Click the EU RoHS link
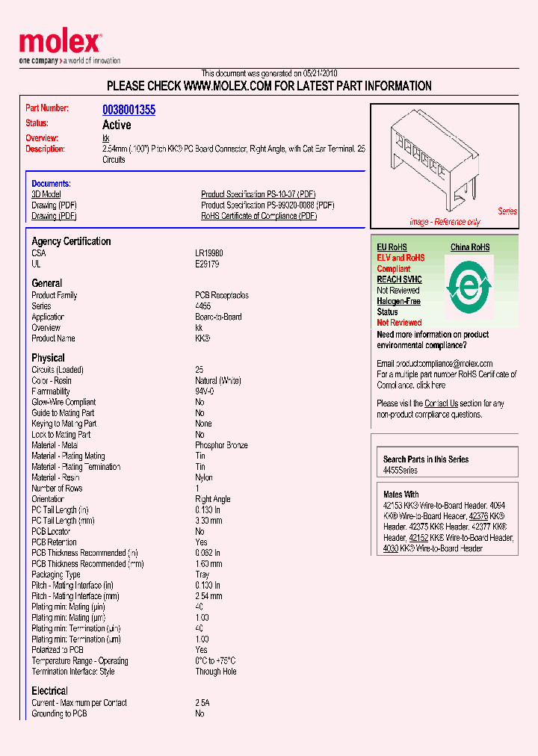Screen dimensions: 538x756 click(392, 247)
